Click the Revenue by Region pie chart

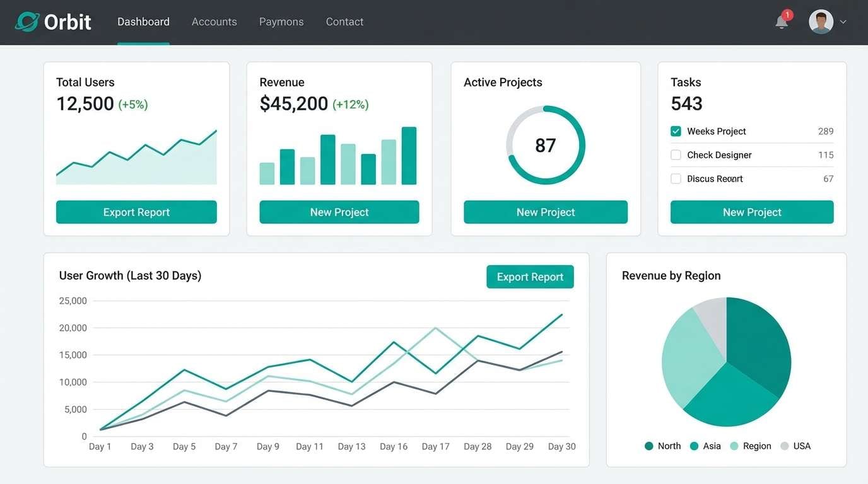[727, 362]
